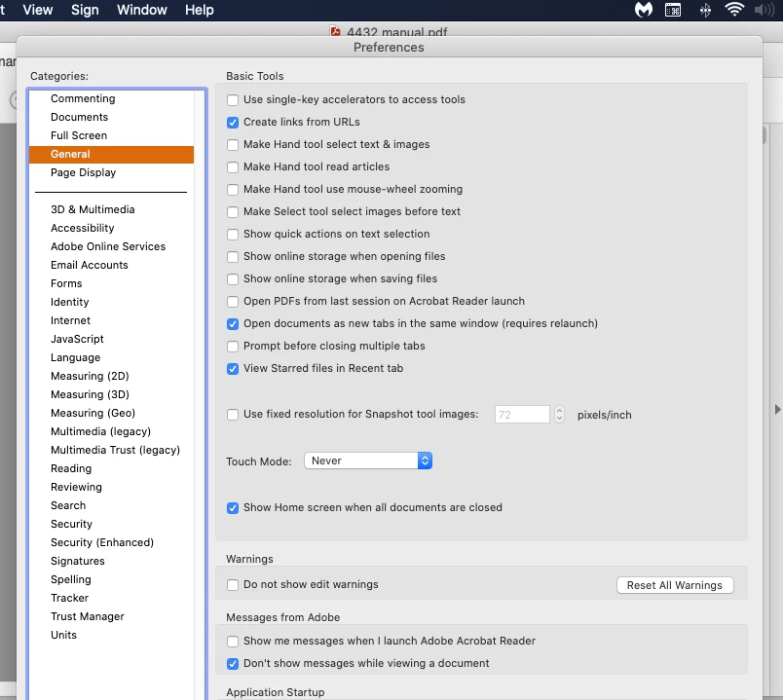Uncheck Show Home screen when documents closed
Screen dimensions: 783x700
point(233,508)
